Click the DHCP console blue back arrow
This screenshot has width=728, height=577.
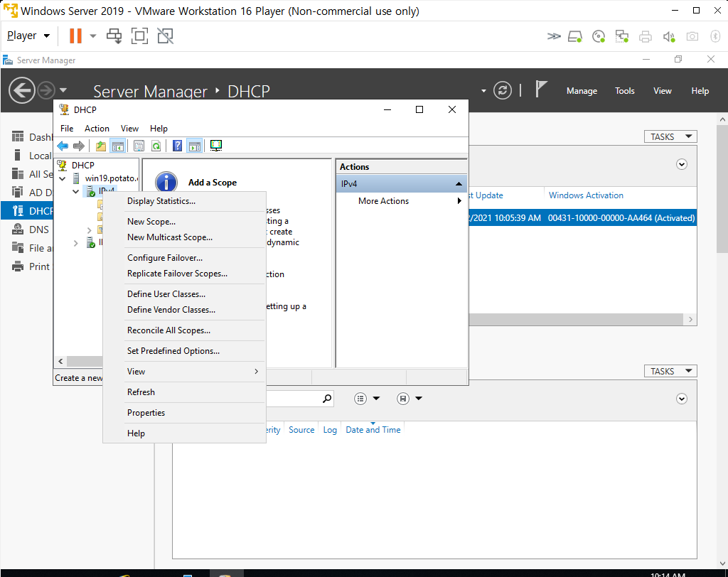(63, 146)
